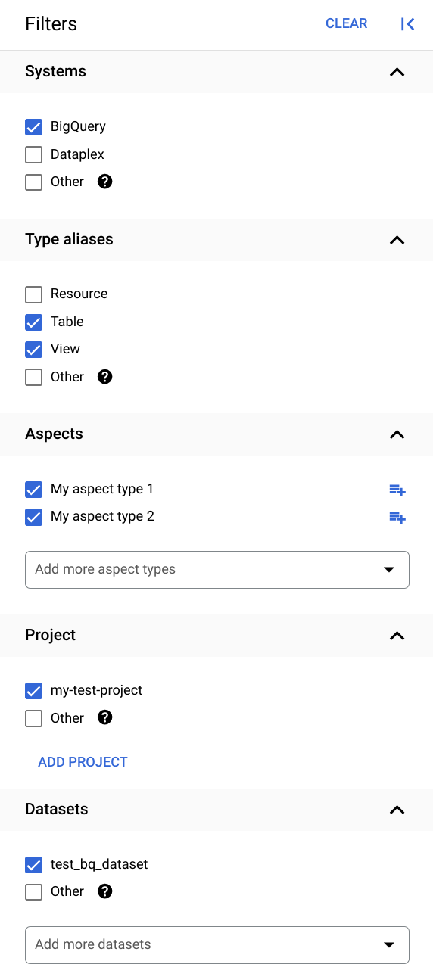The height and width of the screenshot is (980, 433).
Task: Clear all filters
Action: (x=347, y=23)
